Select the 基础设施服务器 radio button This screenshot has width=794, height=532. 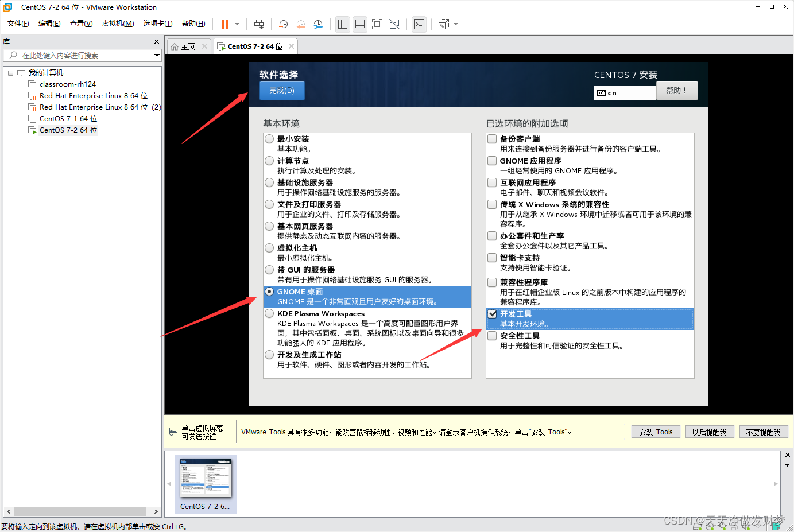[x=269, y=182]
